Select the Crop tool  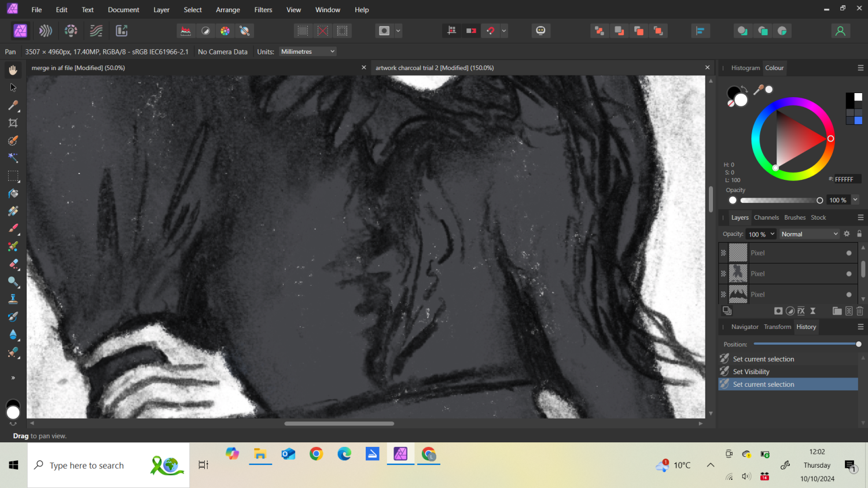[13, 123]
